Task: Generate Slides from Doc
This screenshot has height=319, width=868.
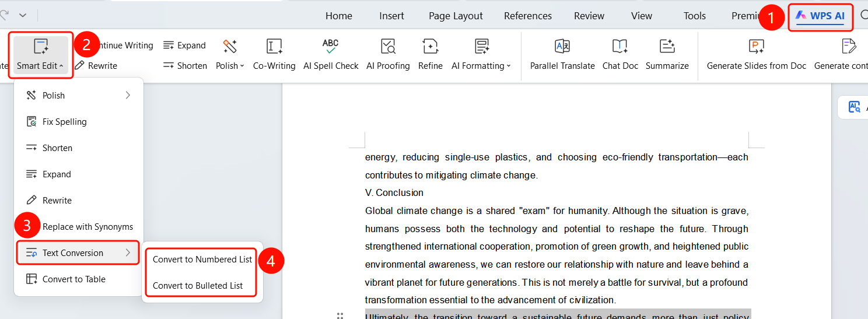Action: 757,55
